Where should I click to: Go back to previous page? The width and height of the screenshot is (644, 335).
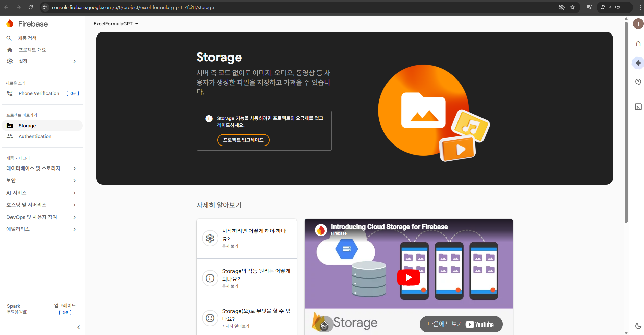[x=6, y=7]
